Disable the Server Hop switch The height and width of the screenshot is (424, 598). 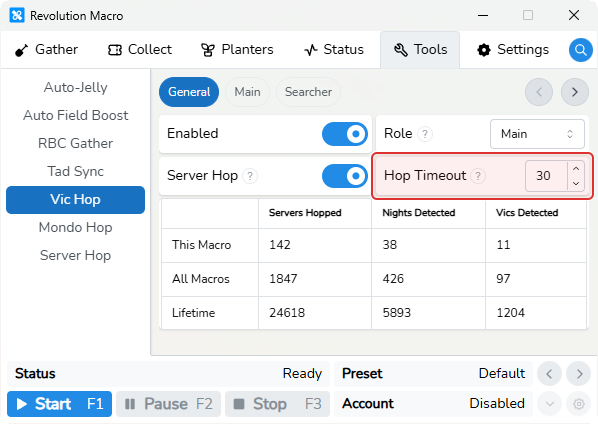coord(345,176)
